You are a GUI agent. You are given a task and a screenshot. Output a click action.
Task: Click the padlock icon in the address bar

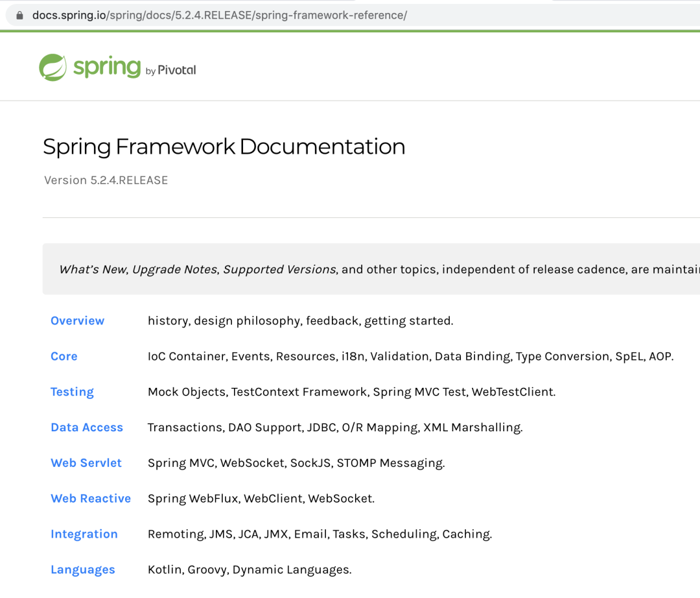(19, 14)
